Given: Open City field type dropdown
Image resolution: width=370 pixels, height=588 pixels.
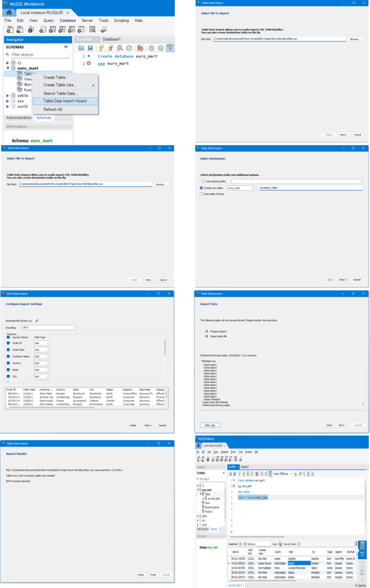Looking at the screenshot, I should click(x=41, y=377).
